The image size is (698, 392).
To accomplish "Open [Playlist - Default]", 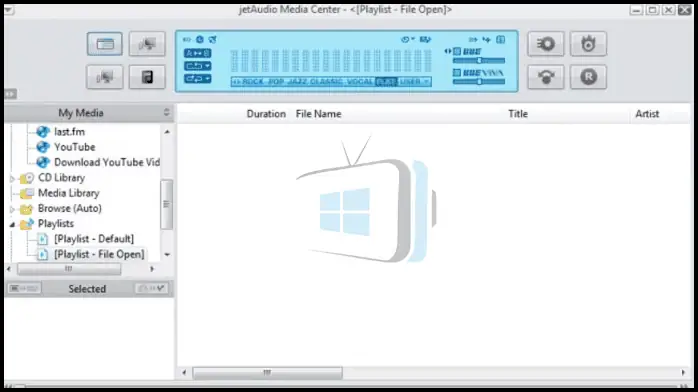I will tap(94, 239).
